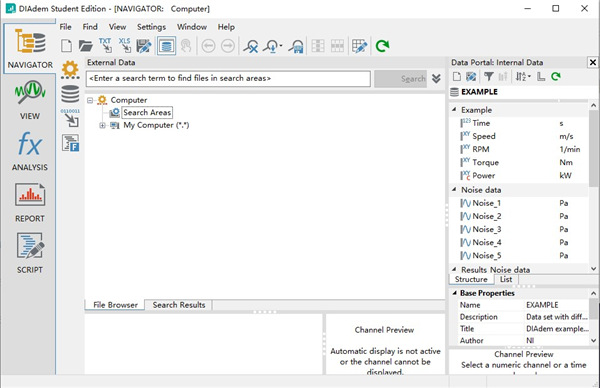This screenshot has width=600, height=388.
Task: Click the search term input field
Action: point(228,78)
